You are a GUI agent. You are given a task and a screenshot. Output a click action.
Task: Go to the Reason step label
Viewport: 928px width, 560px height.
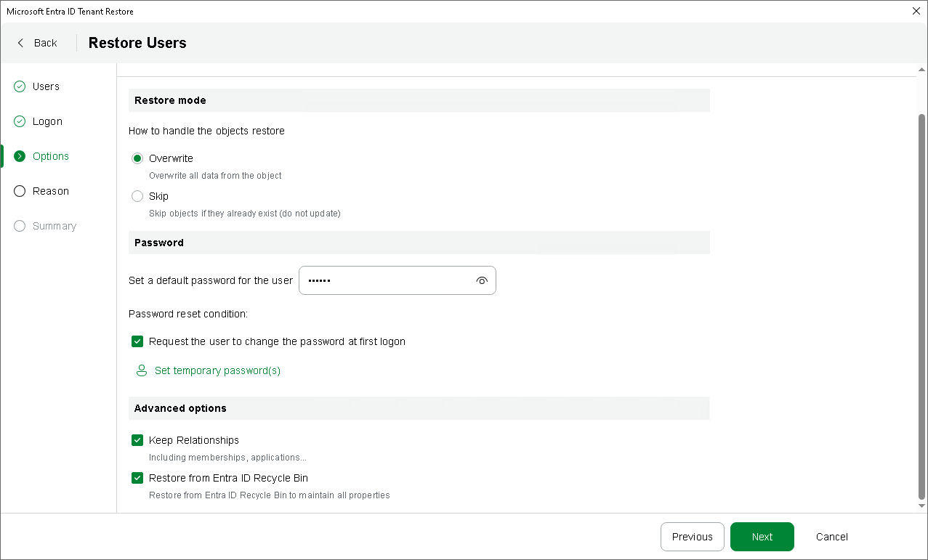tap(51, 191)
